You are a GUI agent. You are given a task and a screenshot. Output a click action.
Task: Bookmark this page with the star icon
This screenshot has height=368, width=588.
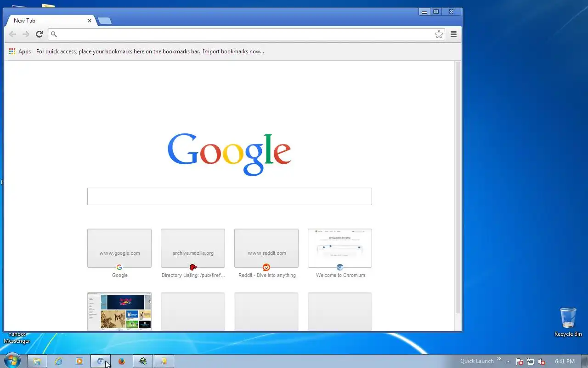pos(439,34)
